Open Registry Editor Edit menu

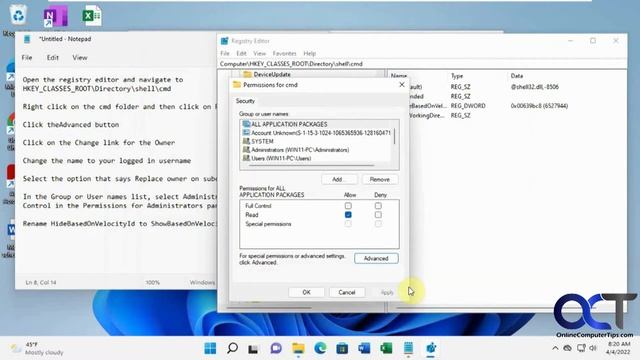(241, 53)
